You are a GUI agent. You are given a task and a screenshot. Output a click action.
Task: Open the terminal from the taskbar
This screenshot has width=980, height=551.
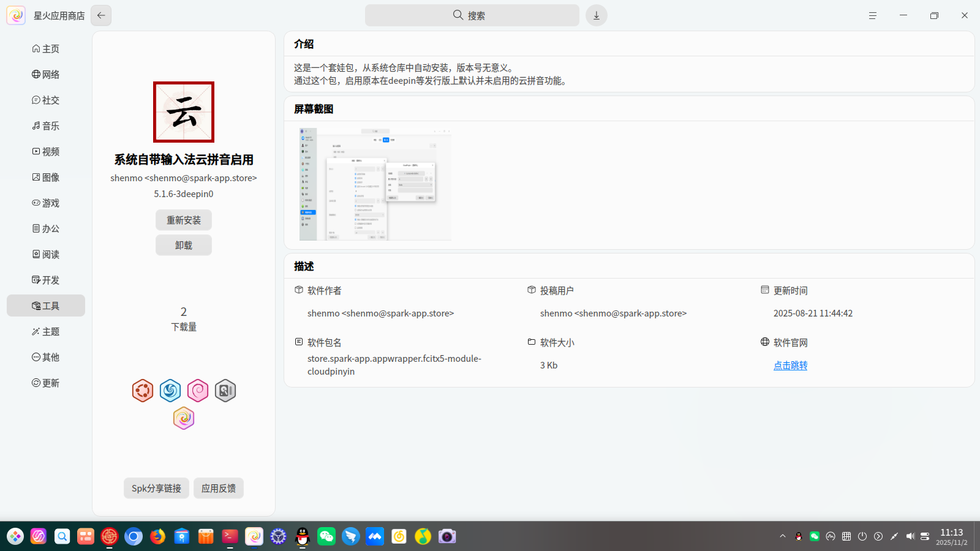click(x=230, y=536)
